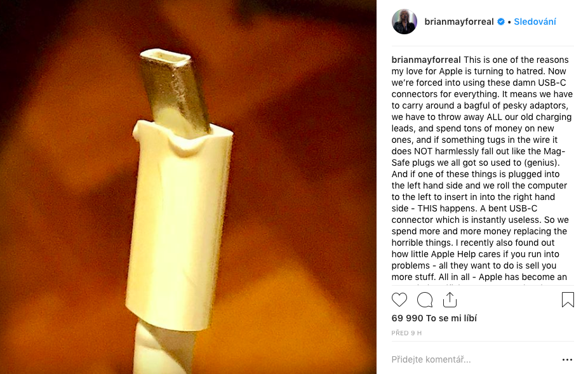Open the likers list from the share arrow
This screenshot has width=588, height=374.
[450, 299]
